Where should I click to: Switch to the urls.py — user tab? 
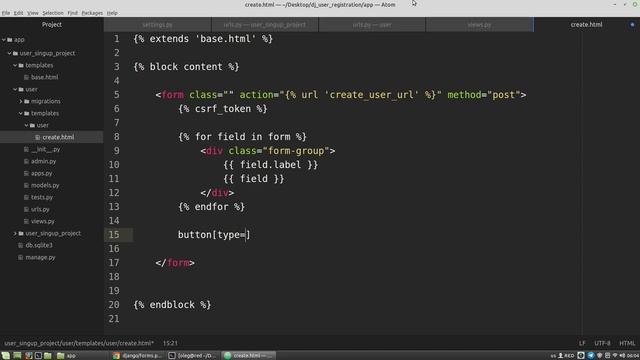point(372,24)
